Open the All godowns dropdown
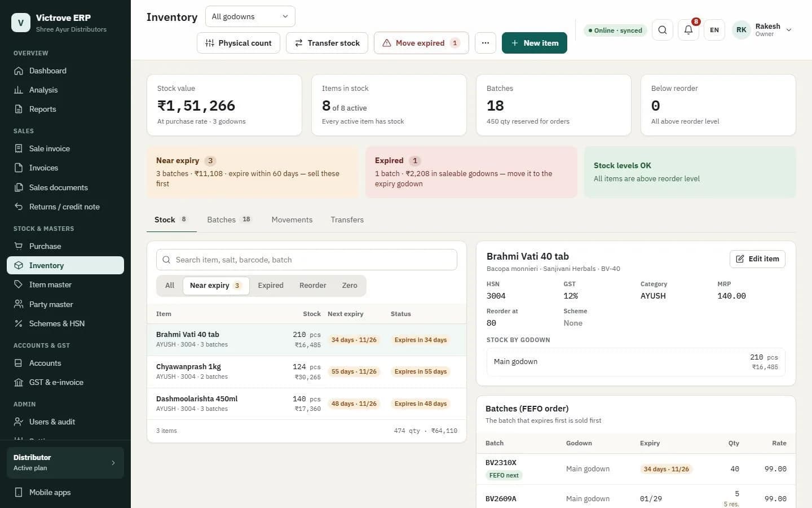Image resolution: width=812 pixels, height=508 pixels. click(x=250, y=16)
